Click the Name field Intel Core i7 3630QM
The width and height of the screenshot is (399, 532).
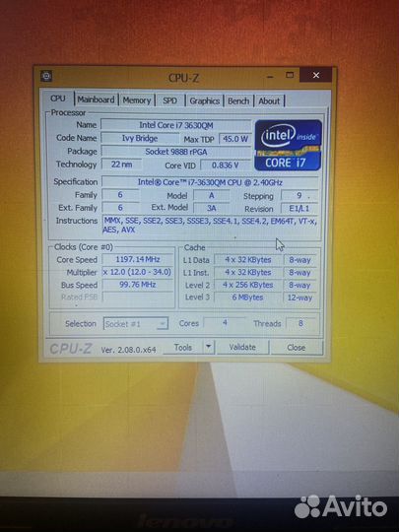(x=175, y=125)
